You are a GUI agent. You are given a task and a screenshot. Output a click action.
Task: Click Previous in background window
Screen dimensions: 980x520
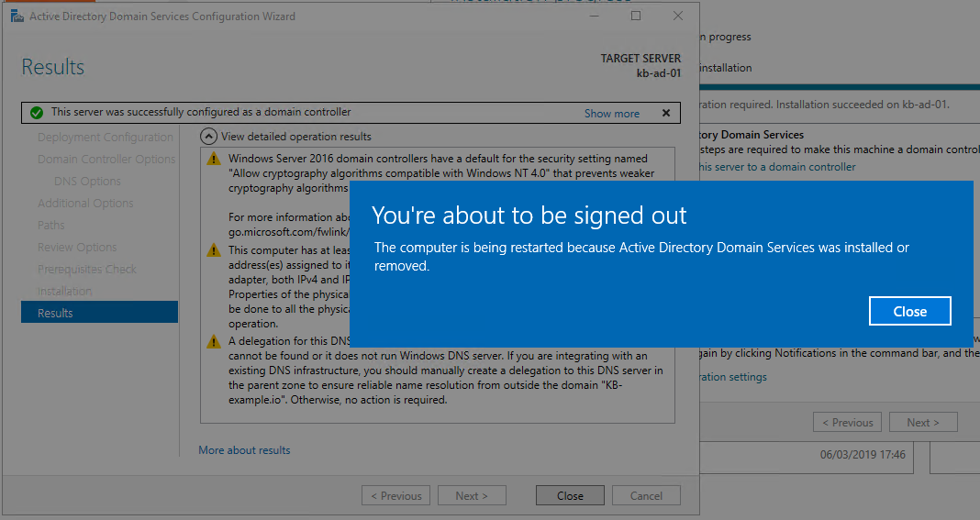pyautogui.click(x=848, y=423)
